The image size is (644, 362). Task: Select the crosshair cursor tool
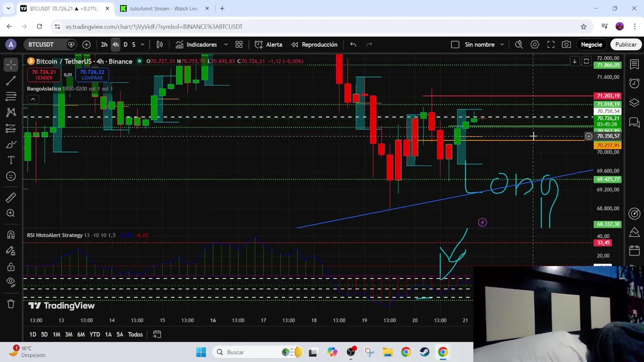11,64
